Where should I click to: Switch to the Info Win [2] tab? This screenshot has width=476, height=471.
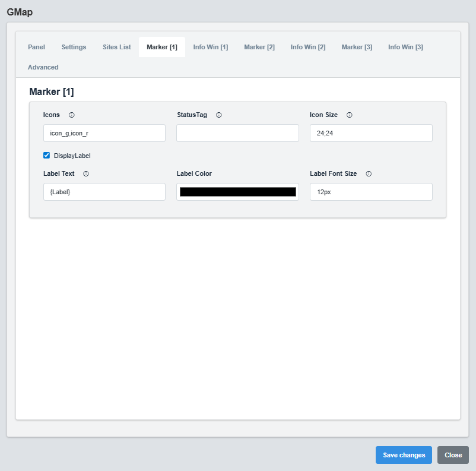307,47
